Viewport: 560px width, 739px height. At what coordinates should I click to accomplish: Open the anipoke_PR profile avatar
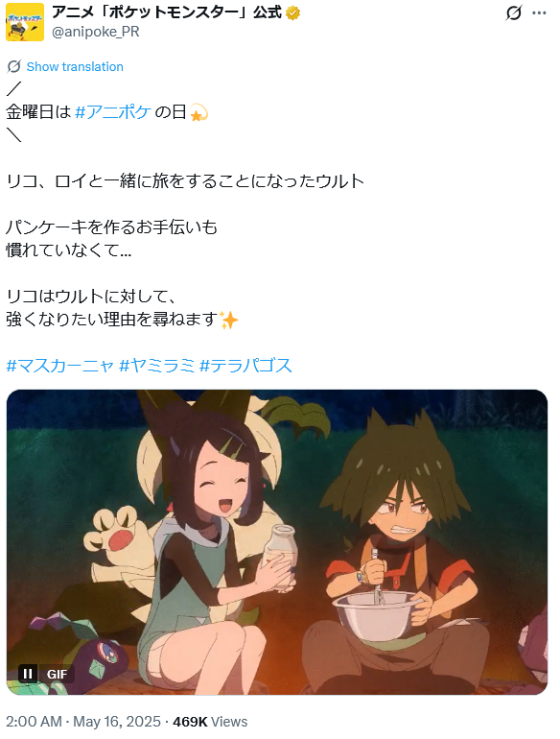click(x=25, y=22)
